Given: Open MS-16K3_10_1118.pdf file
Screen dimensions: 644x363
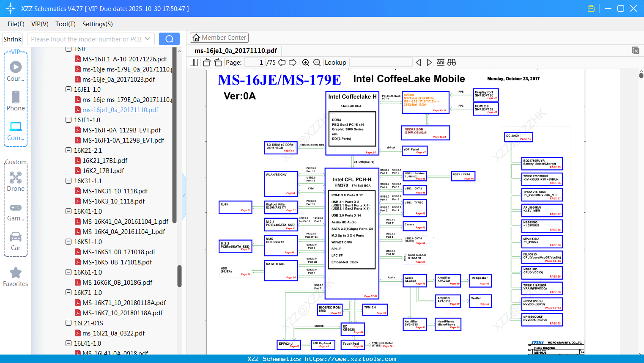Looking at the screenshot, I should click(114, 201).
